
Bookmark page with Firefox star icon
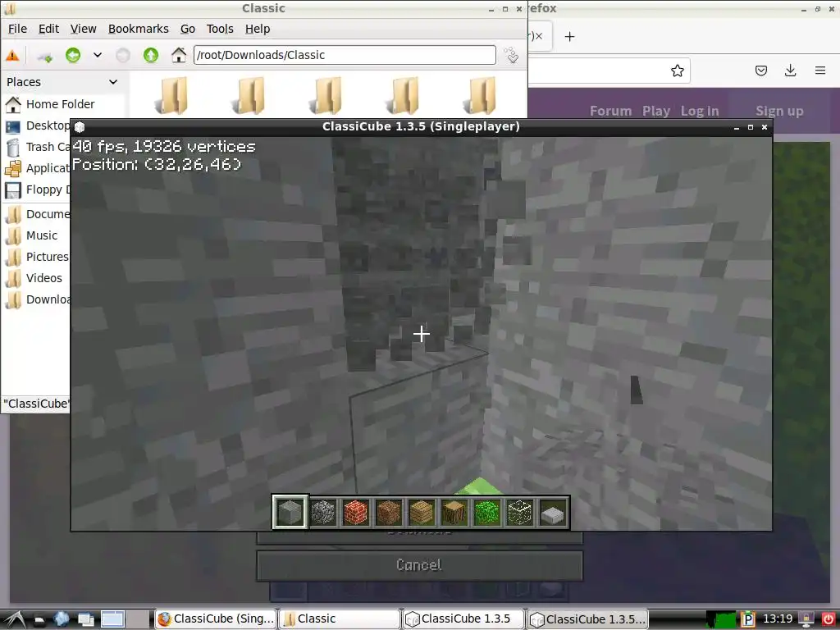[677, 71]
